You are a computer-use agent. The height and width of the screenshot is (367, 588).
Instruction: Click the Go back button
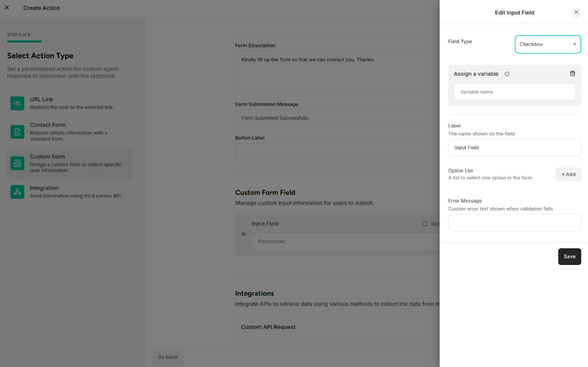click(x=167, y=357)
